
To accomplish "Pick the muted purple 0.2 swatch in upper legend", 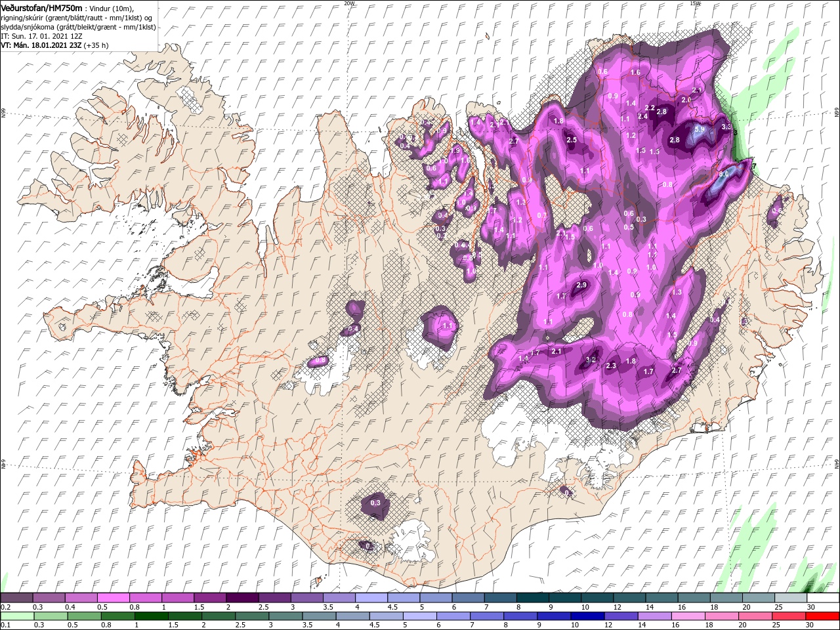I will coord(16,598).
